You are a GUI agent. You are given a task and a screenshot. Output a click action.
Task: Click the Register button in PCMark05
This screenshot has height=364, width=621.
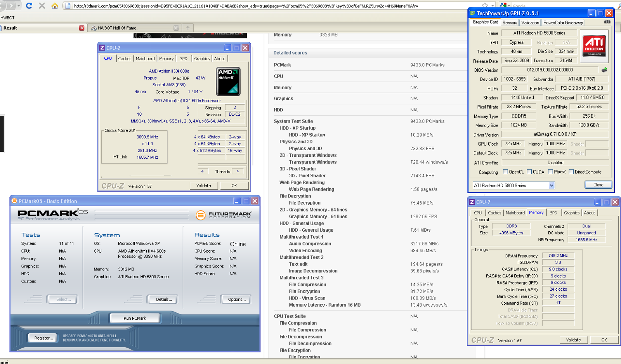(43, 338)
